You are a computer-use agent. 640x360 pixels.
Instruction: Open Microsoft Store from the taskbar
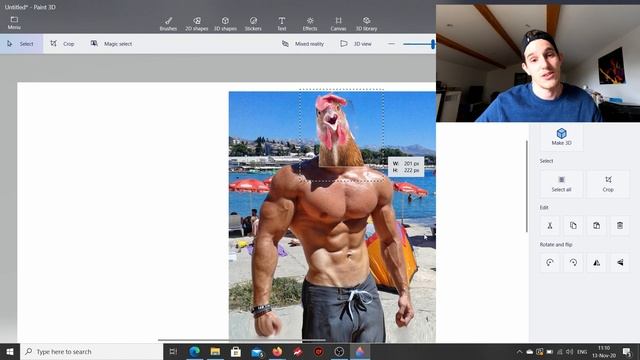236,351
